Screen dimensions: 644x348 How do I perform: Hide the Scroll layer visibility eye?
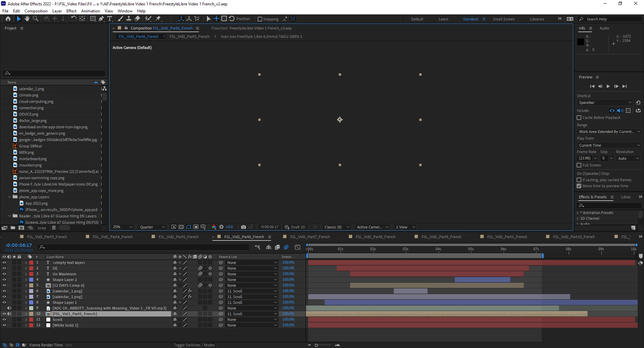(x=4, y=320)
